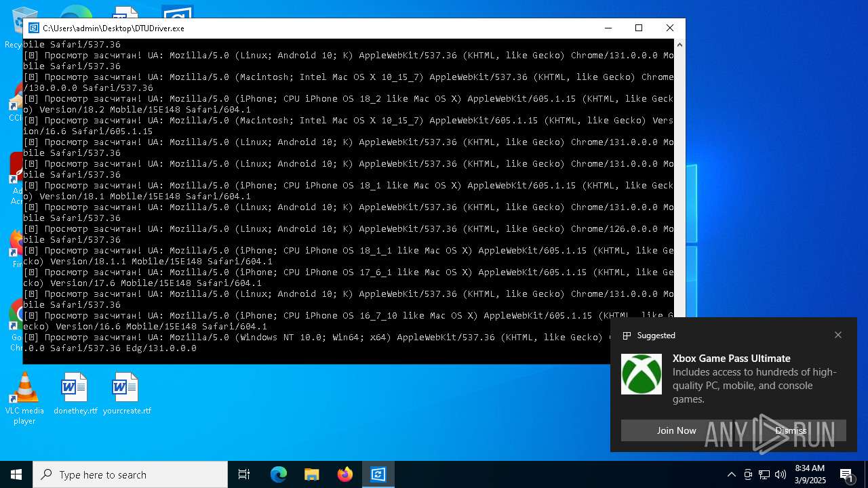Select the VLC media player desktop icon
Viewport: 868px width, 488px height.
tap(24, 399)
